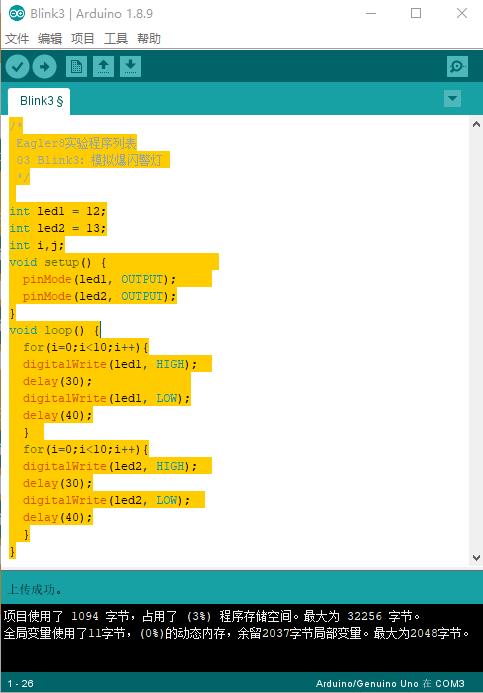Click 'digitalWrite(led1, LOW);' line
This screenshot has width=483, height=693.
pos(106,398)
